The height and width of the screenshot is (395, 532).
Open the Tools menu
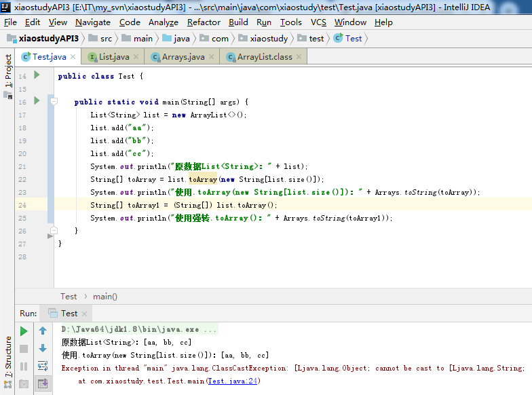pos(290,22)
